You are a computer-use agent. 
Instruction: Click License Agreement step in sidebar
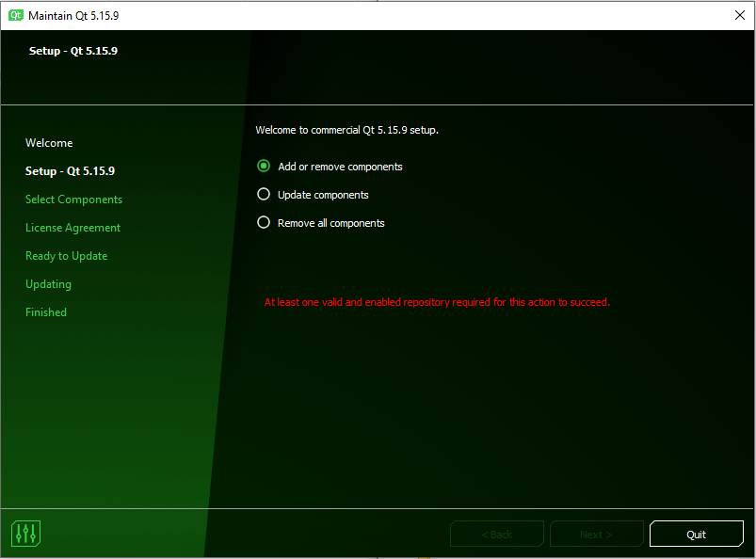(72, 228)
